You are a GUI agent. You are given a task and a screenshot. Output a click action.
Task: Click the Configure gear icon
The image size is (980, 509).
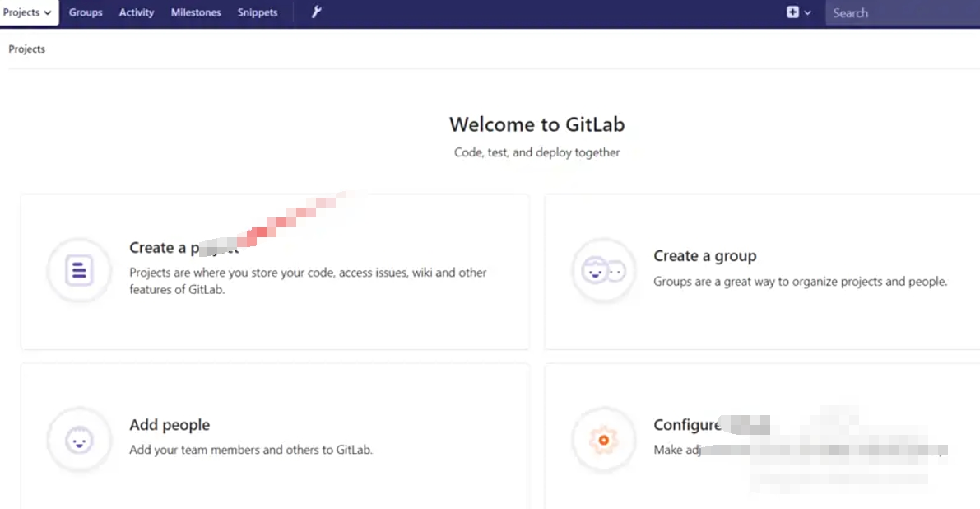(x=603, y=440)
